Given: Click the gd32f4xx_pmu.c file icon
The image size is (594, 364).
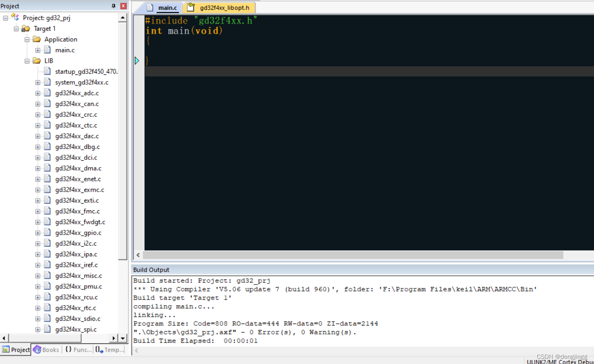Looking at the screenshot, I should (47, 286).
